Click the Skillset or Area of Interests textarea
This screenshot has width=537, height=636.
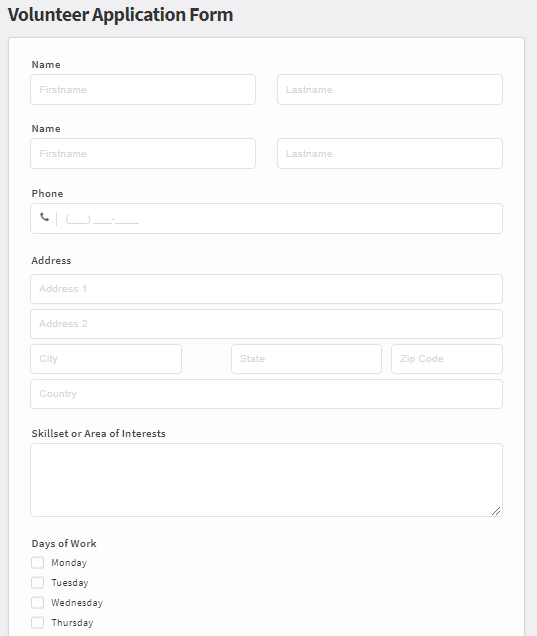point(266,480)
